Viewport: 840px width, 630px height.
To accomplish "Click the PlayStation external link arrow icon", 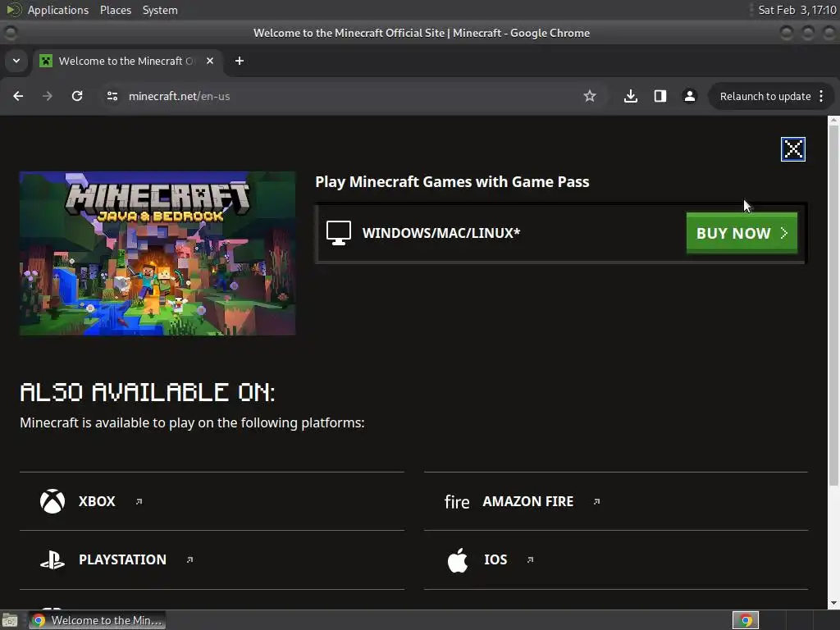I will [x=189, y=559].
